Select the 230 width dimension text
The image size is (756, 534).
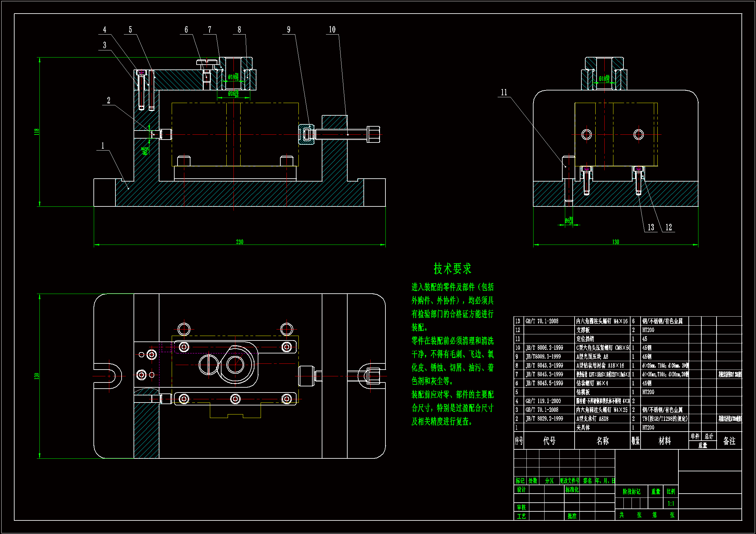239,242
